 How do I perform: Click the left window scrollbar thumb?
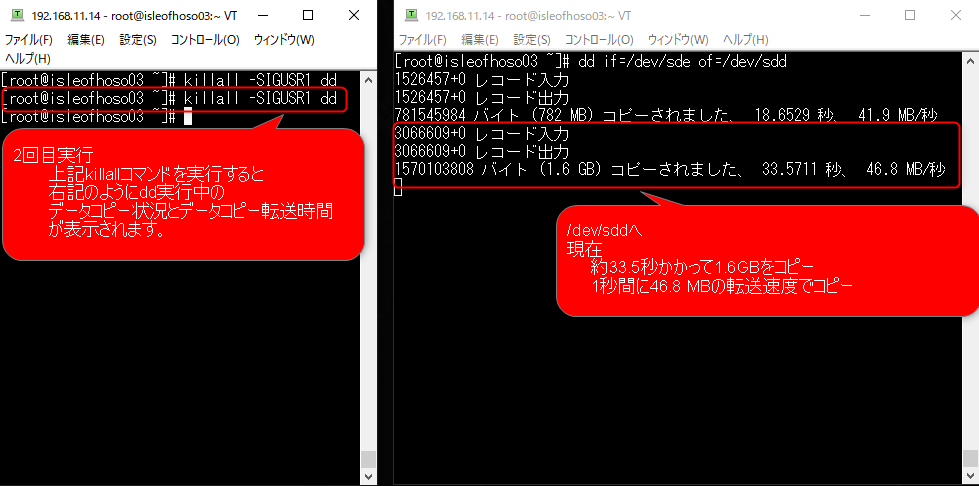[369, 459]
